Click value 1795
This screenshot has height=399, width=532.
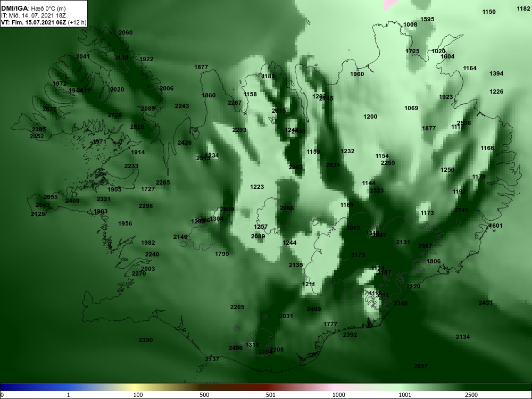pyautogui.click(x=222, y=254)
